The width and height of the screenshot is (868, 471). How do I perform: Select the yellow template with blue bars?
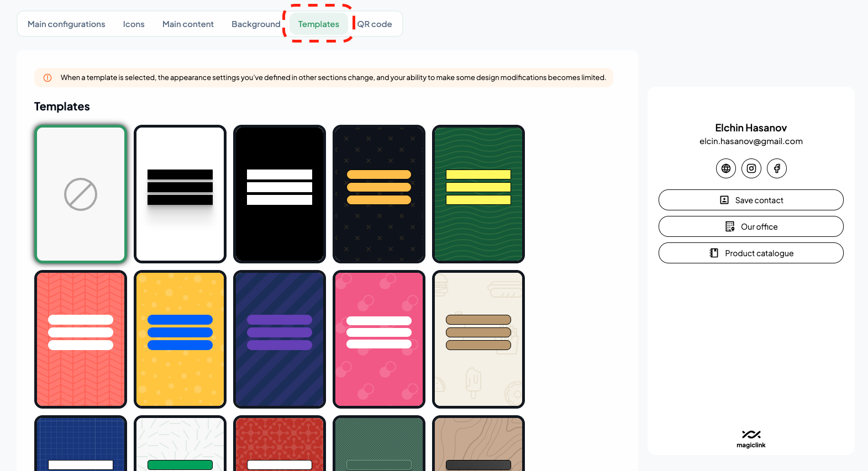click(x=180, y=339)
